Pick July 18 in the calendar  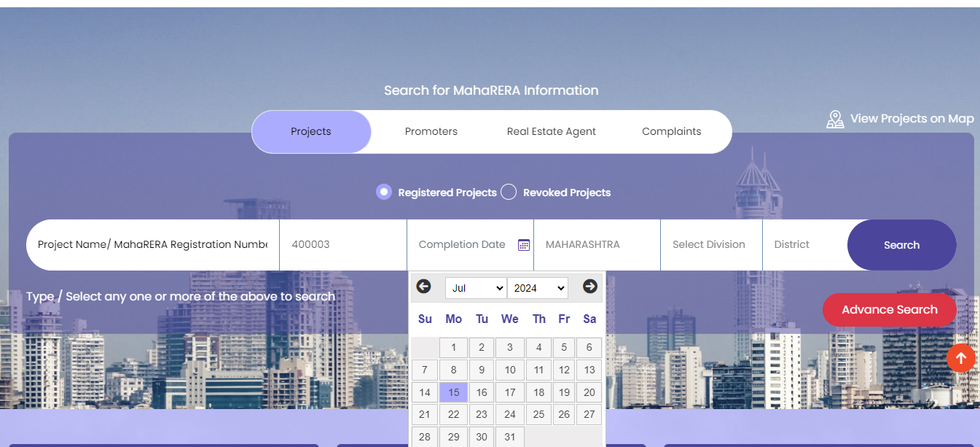pos(538,393)
